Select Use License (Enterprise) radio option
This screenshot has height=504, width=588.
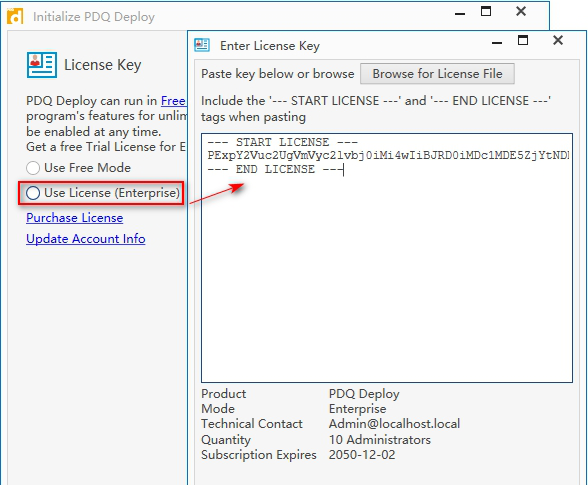pos(33,193)
